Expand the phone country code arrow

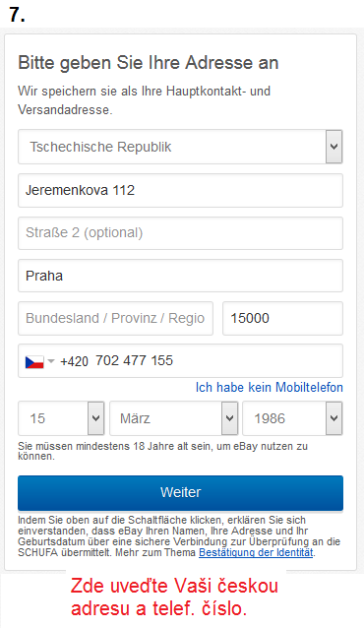pyautogui.click(x=51, y=361)
